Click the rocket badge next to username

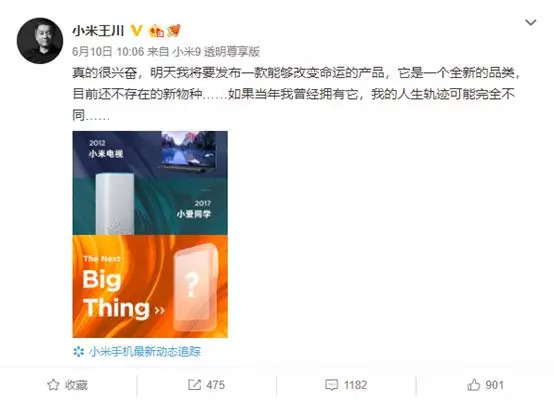coord(174,31)
